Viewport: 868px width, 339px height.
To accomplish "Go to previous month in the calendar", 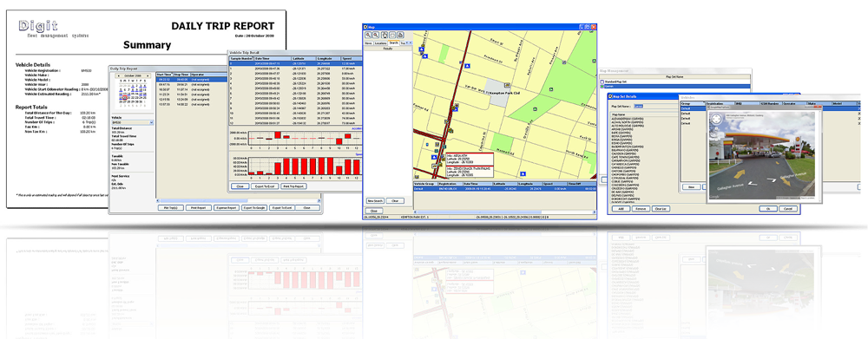I will [118, 75].
